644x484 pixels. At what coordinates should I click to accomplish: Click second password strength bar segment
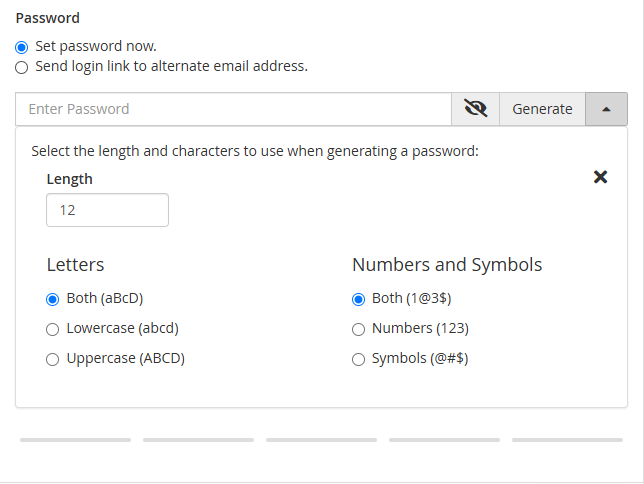pyautogui.click(x=198, y=440)
